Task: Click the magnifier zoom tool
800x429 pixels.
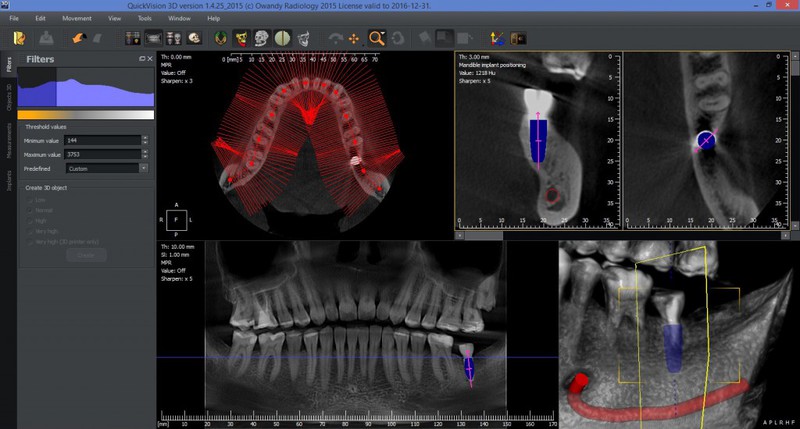Action: (x=377, y=39)
